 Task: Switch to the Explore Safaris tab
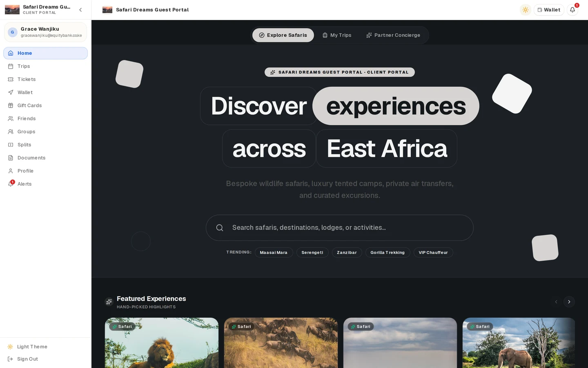283,35
